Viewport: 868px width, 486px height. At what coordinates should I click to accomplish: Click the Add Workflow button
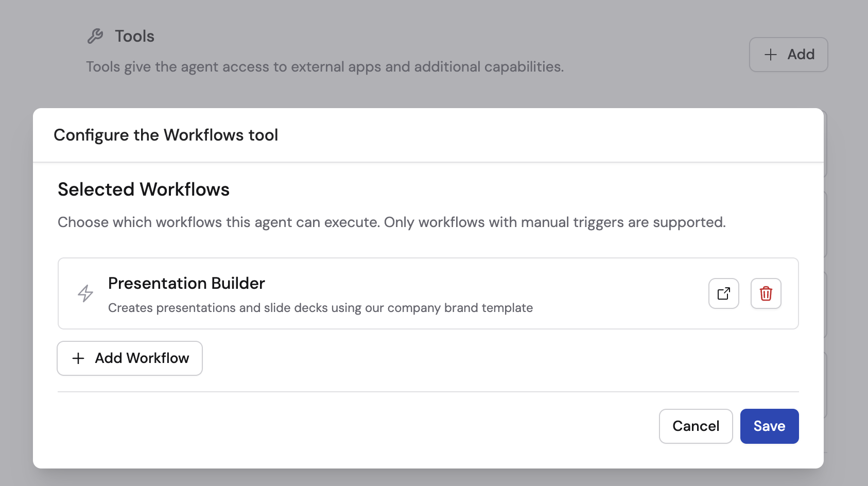(129, 358)
